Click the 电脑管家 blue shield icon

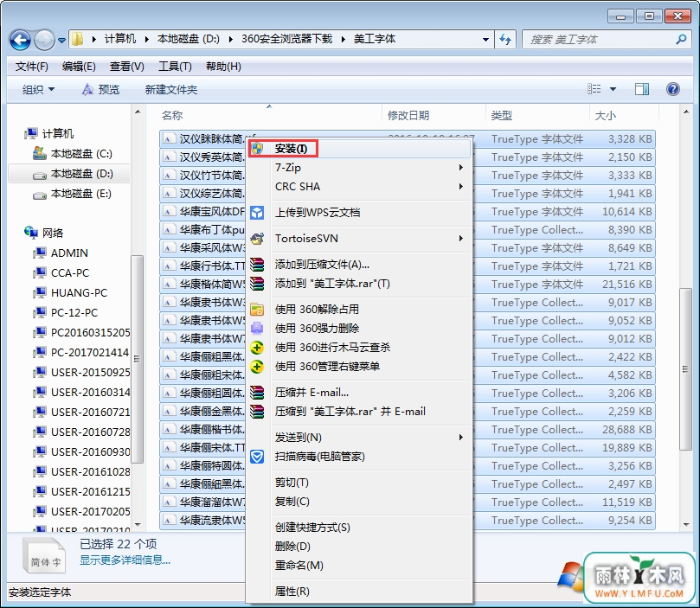[257, 457]
